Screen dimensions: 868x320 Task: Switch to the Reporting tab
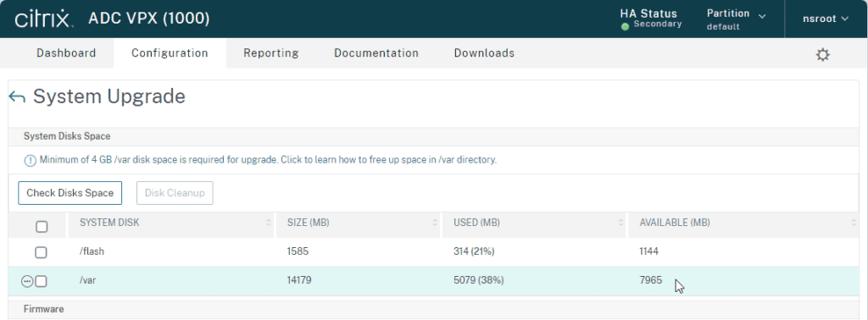pos(270,53)
